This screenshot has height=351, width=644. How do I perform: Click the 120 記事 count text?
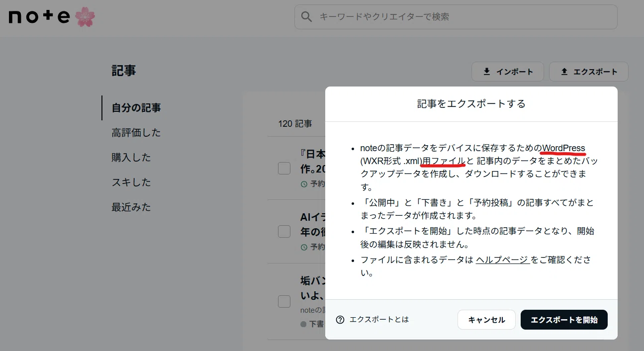(295, 124)
